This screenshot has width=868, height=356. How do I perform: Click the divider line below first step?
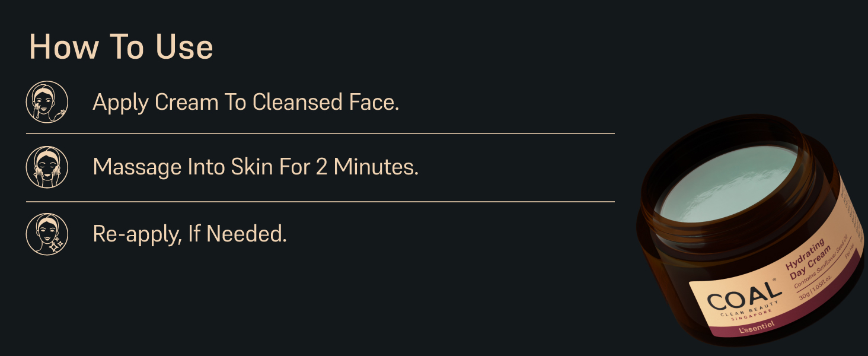point(320,134)
